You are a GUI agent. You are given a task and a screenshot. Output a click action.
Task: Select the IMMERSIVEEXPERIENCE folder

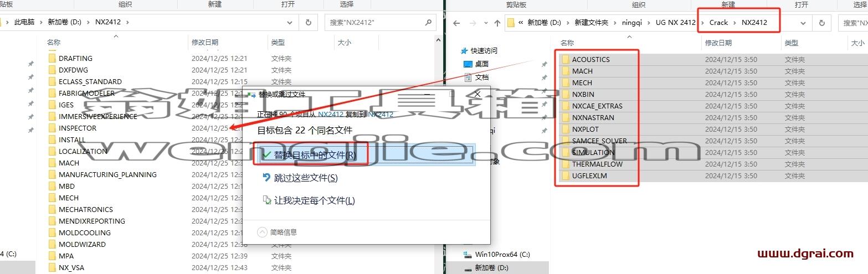97,116
